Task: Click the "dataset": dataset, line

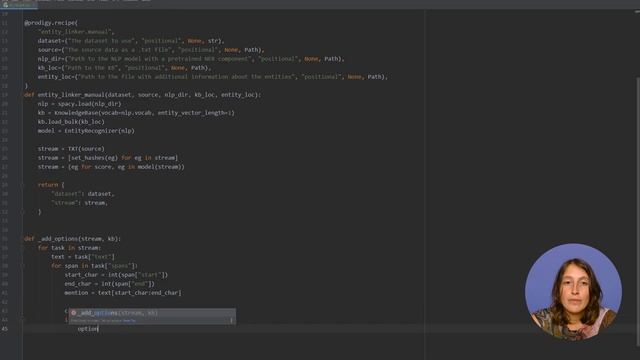Action: point(83,194)
